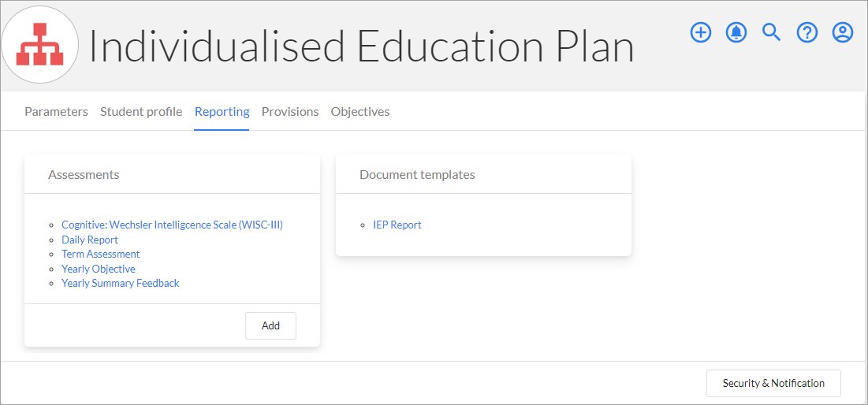Open the user profile account icon
The width and height of the screenshot is (868, 405).
point(843,32)
